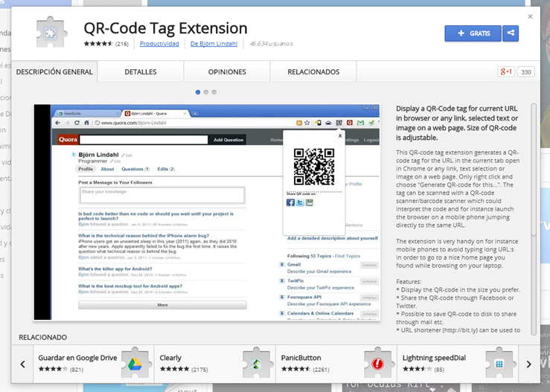Click the Lightning speedDial extension title
The image size is (550, 392).
(434, 358)
